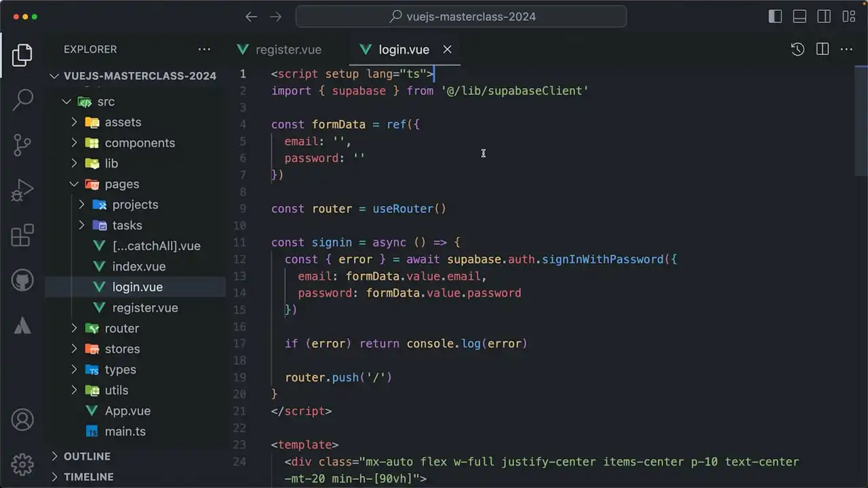The image size is (868, 488).
Task: Open main.ts file
Action: coord(136,431)
